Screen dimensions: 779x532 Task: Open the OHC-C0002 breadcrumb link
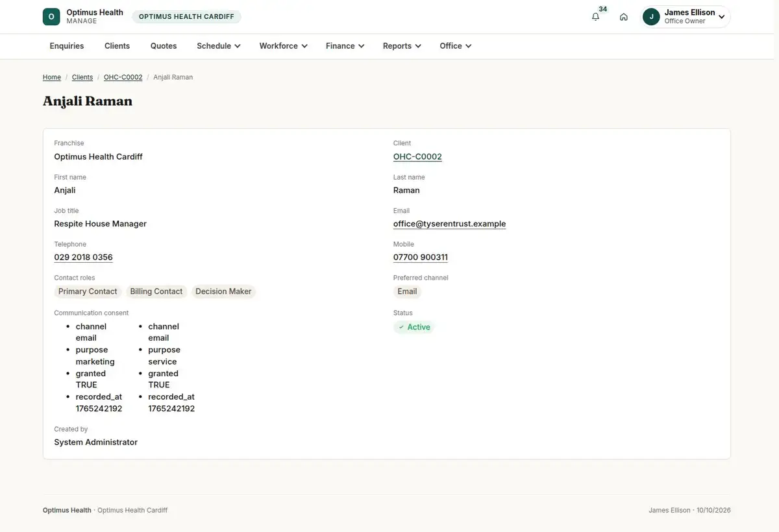pyautogui.click(x=123, y=77)
